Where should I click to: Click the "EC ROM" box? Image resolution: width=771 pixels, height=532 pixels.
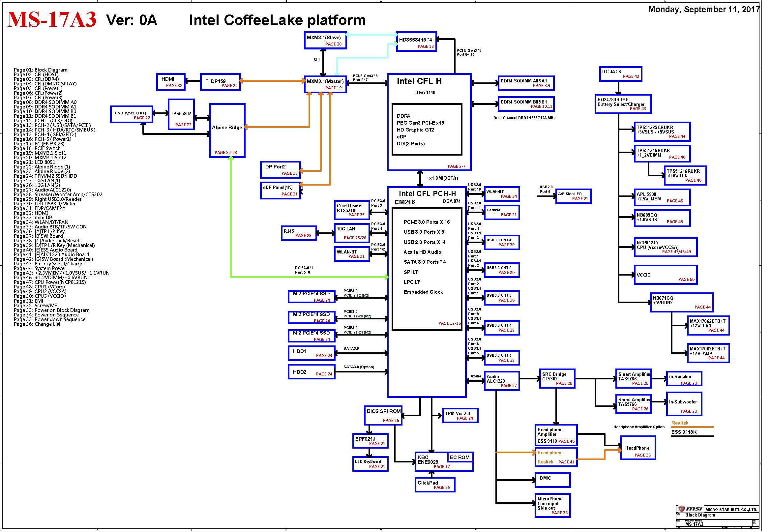460,457
